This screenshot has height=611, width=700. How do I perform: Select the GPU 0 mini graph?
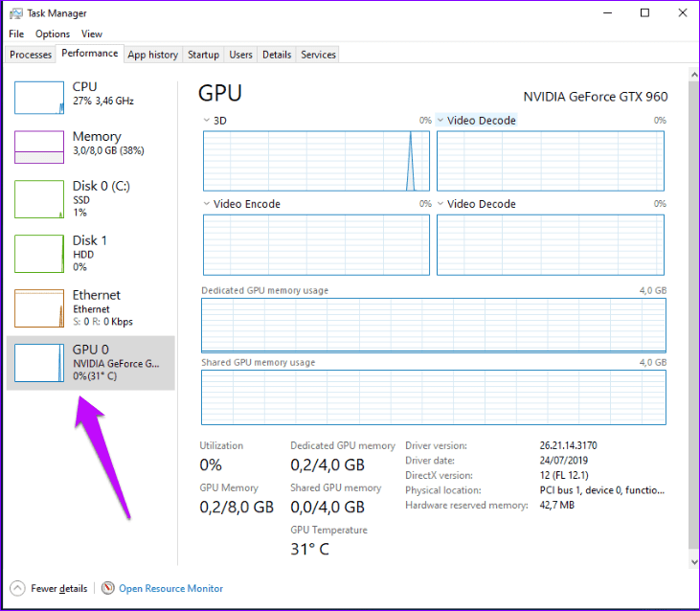click(x=39, y=363)
